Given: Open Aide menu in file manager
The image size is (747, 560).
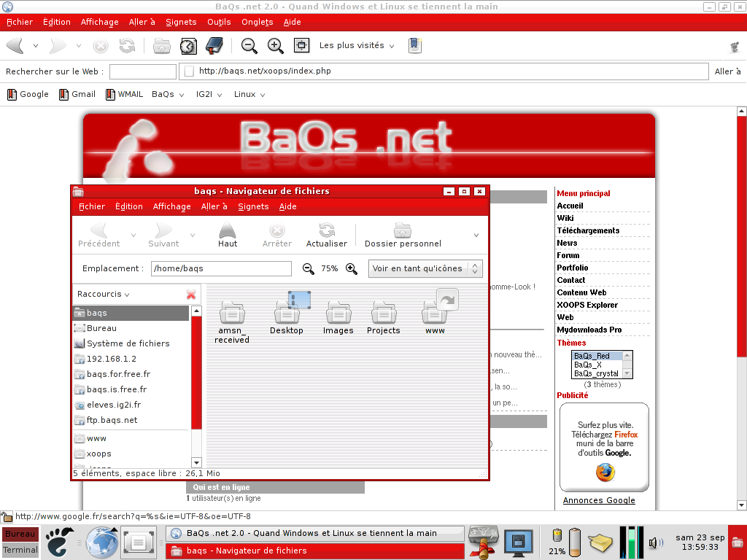Looking at the screenshot, I should 287,206.
